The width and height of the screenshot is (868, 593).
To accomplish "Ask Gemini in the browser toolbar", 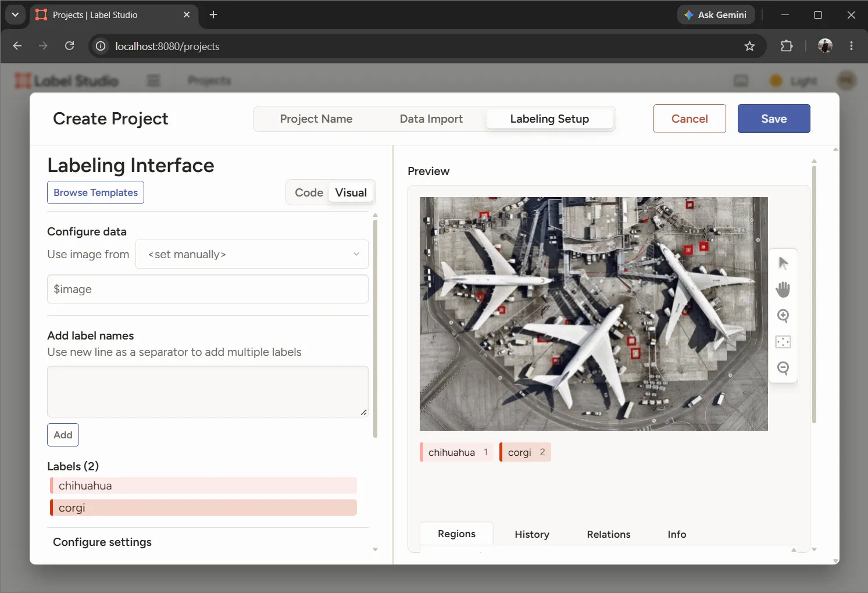I will tap(716, 15).
